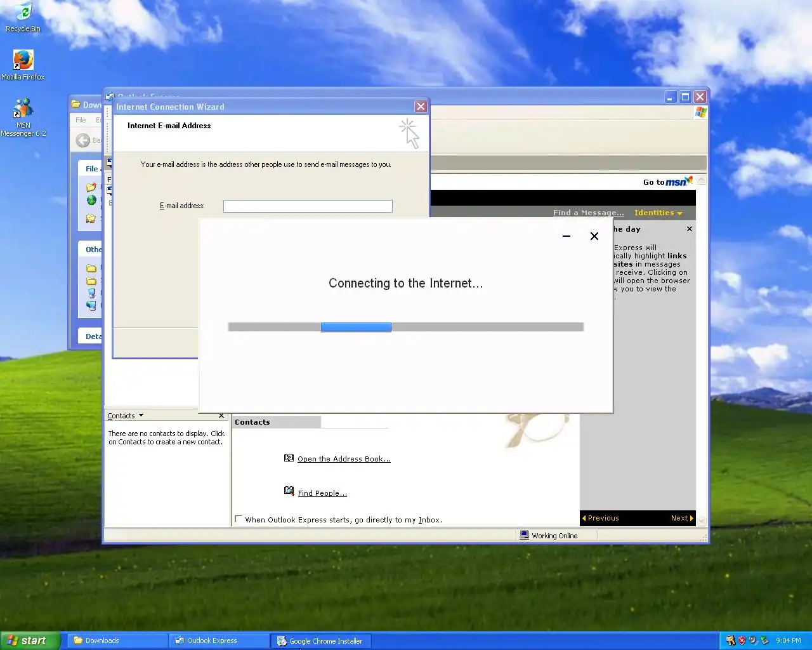Click the Find People icon in Outlook Express
Screen dimensions: 812x650
coord(289,491)
